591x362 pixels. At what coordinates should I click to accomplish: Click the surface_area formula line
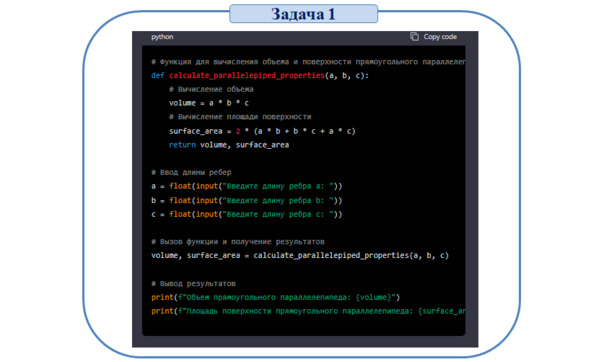262,131
